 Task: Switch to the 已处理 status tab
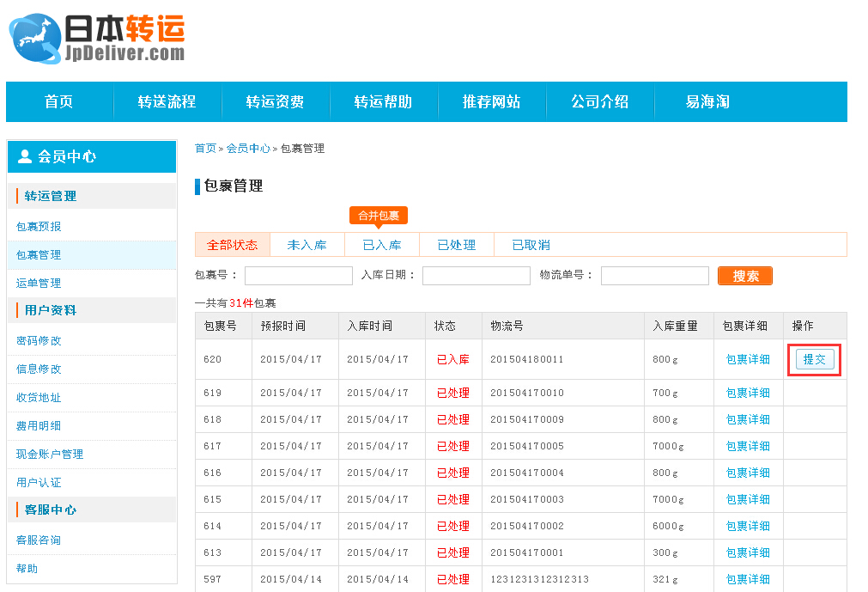(x=456, y=244)
